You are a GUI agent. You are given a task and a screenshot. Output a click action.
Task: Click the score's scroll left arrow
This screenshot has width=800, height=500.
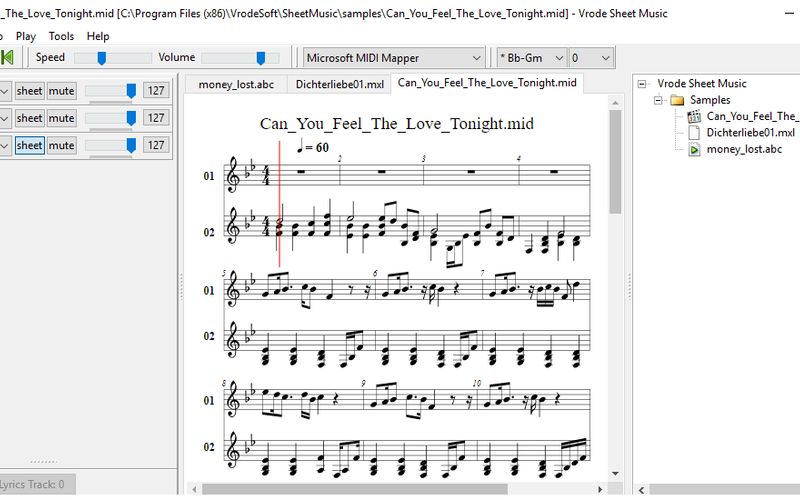[194, 489]
